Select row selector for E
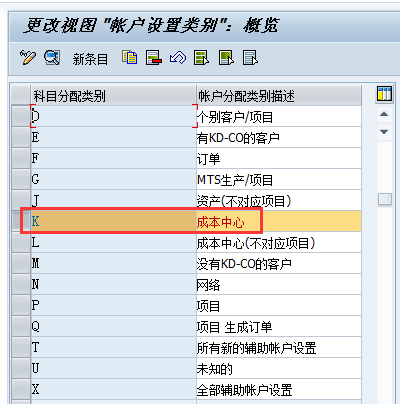Viewport: 400px width, 404px height. click(21, 137)
